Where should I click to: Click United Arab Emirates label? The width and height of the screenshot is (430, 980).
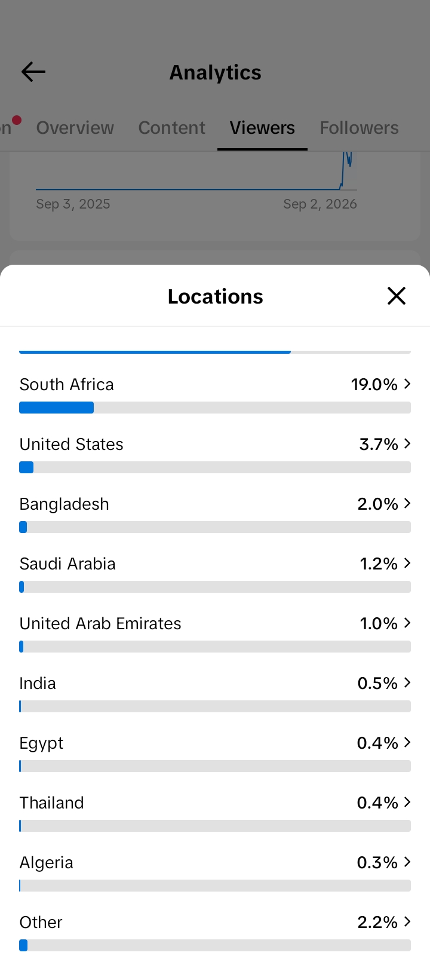click(100, 623)
